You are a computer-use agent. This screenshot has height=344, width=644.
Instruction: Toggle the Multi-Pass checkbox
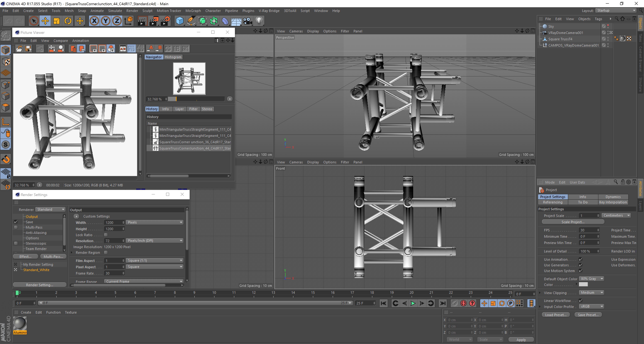(16, 227)
